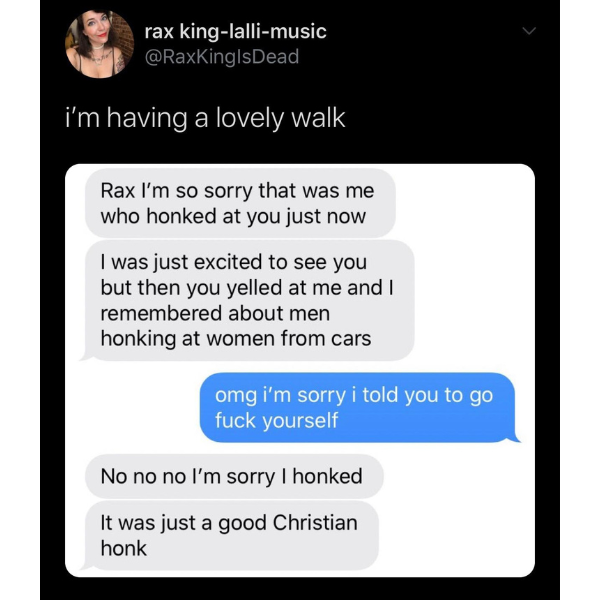The image size is (600, 600).
Task: Click the line 'remembered about men'
Action: point(215,313)
